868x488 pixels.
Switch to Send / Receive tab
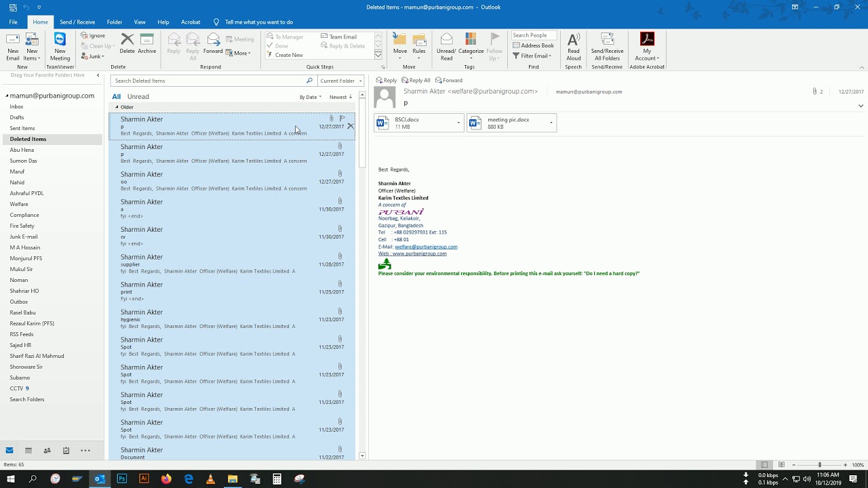[77, 22]
